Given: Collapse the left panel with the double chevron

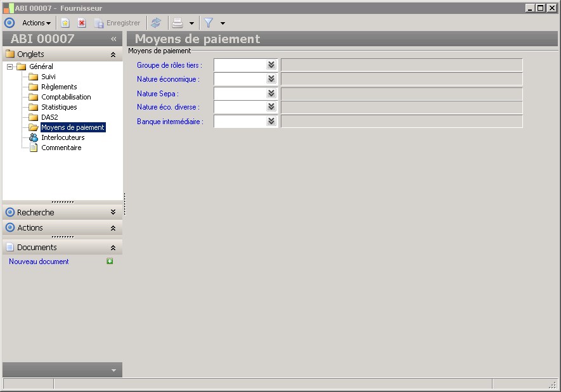Looking at the screenshot, I should tap(113, 39).
